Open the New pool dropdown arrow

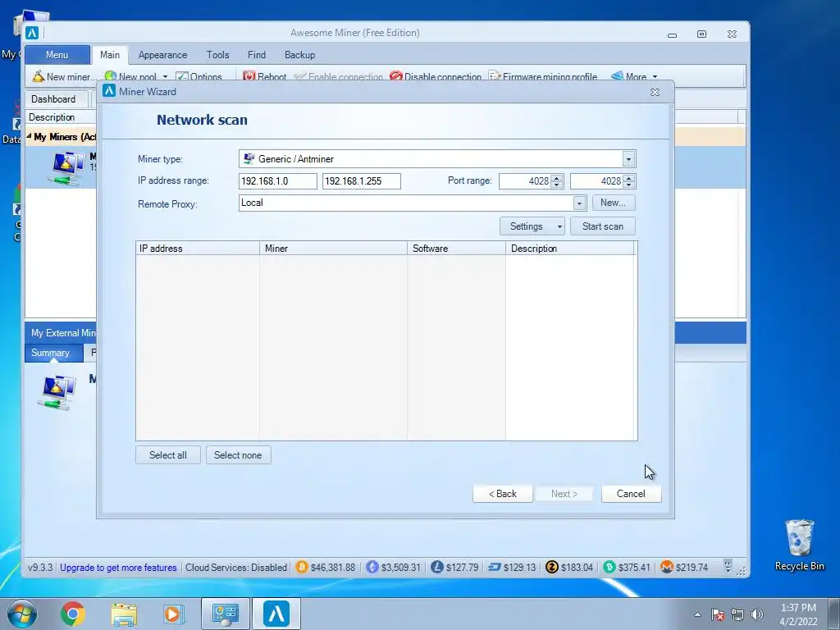point(165,76)
